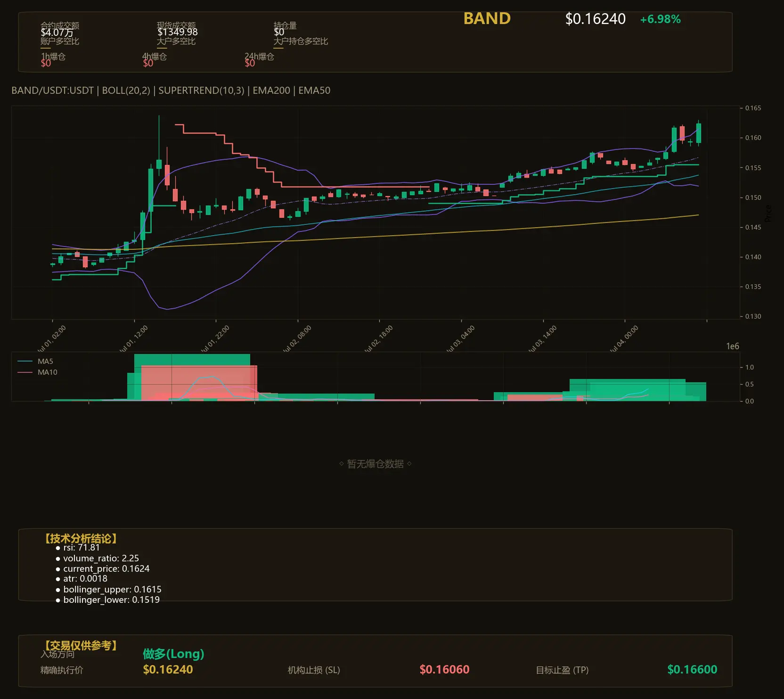Click the 暂无爆仓数据 notice

[376, 464]
